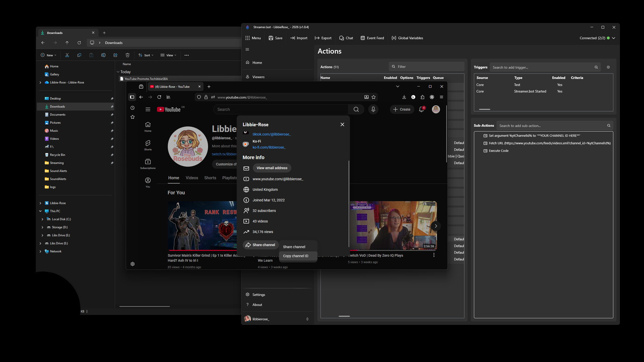Open a new browser tab
The height and width of the screenshot is (362, 644).
coord(209,86)
